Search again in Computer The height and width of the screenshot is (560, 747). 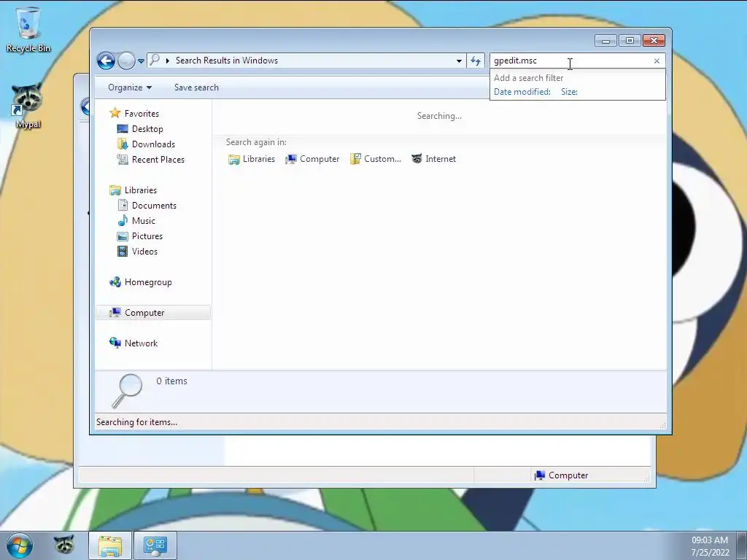[x=312, y=159]
